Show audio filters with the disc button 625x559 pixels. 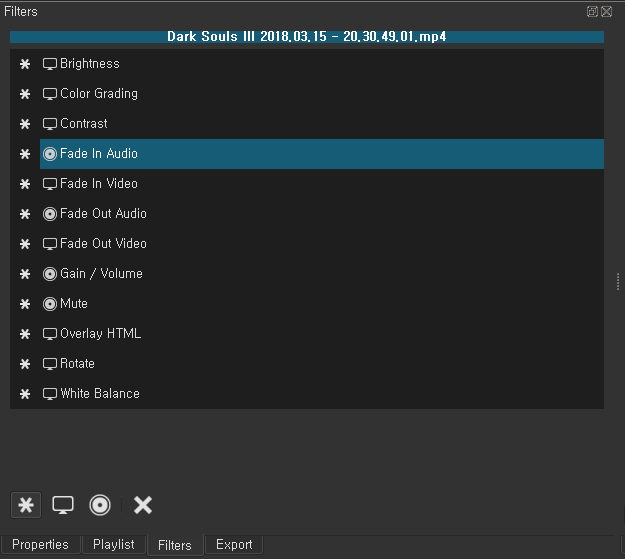[x=100, y=505]
